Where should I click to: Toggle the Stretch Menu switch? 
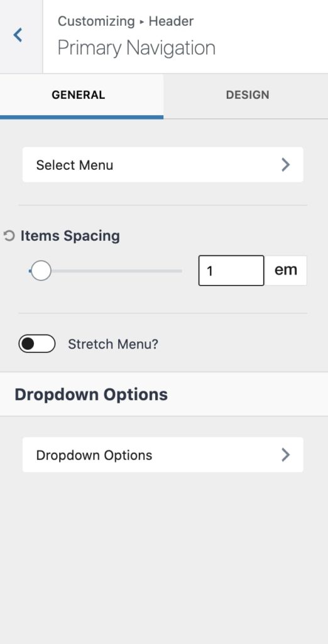point(37,344)
